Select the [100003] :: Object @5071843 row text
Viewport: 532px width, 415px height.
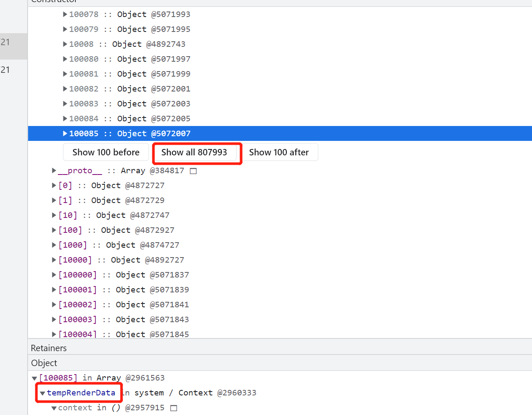pyautogui.click(x=123, y=320)
